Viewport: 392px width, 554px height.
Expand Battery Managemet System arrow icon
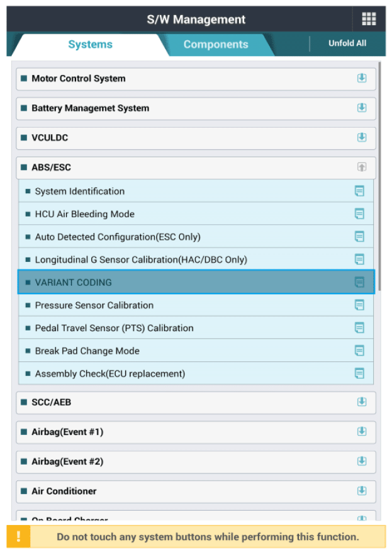click(x=362, y=108)
